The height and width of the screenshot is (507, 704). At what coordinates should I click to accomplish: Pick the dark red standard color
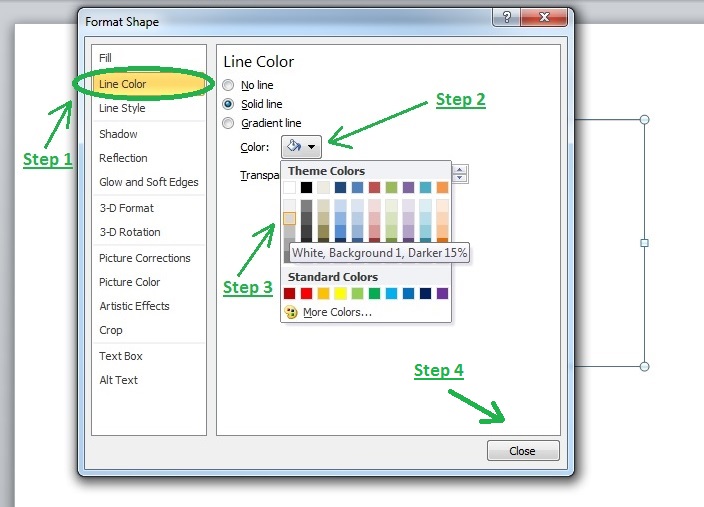click(x=290, y=293)
